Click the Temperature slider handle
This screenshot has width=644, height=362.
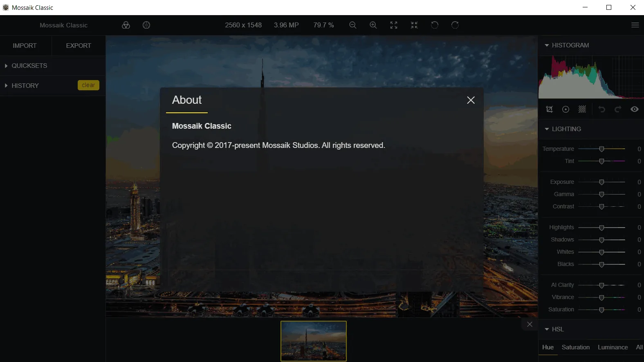[601, 149]
